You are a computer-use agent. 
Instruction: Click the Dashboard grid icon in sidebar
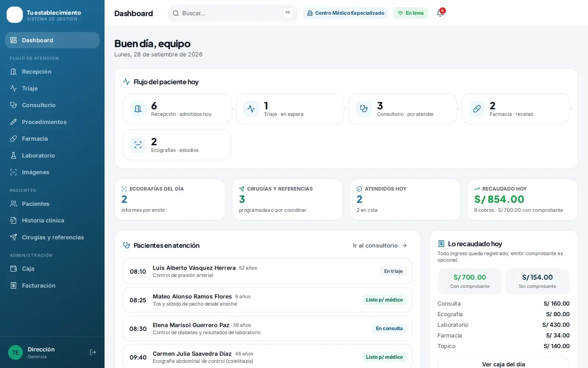[14, 40]
